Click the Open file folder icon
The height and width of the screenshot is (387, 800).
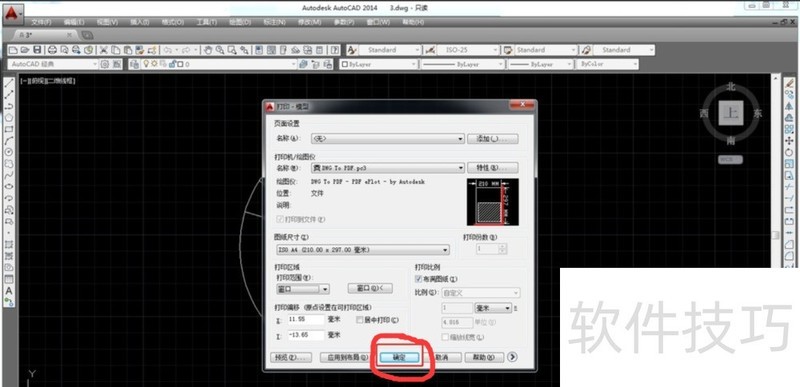click(25, 50)
